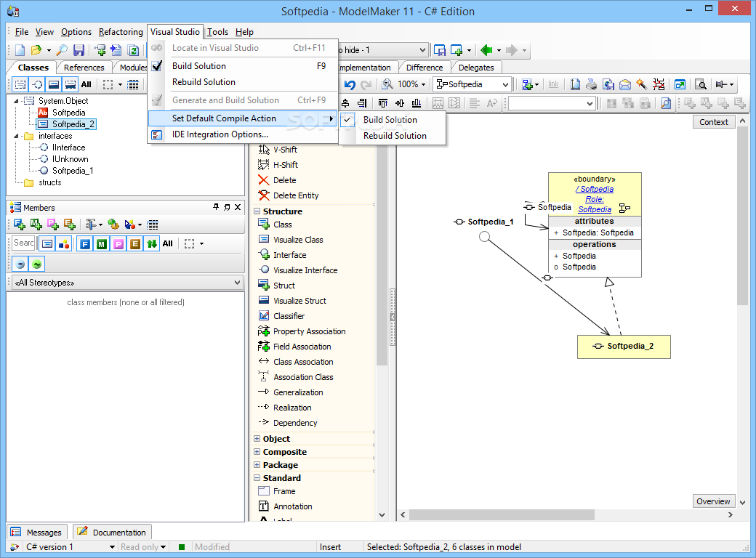This screenshot has height=558, width=756.
Task: Toggle the green arrows member filter button
Action: click(151, 244)
